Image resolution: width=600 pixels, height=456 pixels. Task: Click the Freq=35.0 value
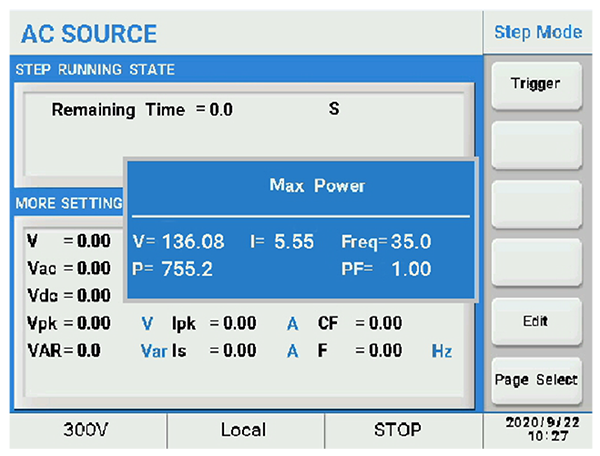tap(386, 241)
